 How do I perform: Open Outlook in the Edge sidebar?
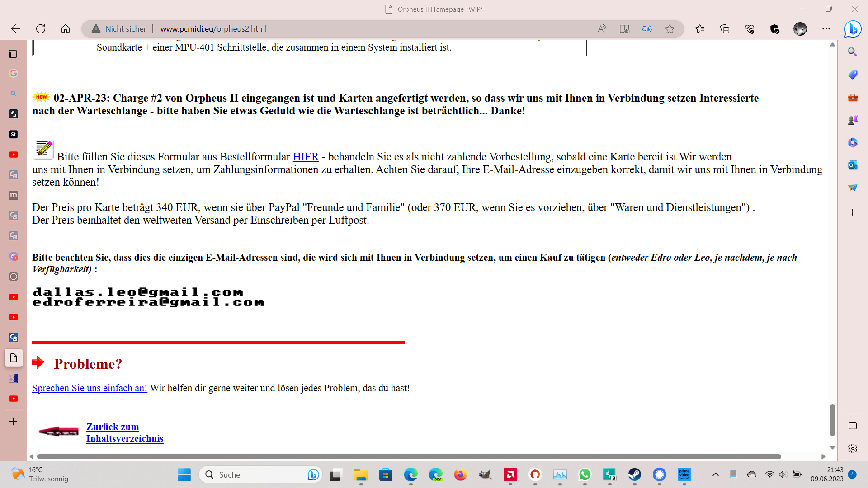pyautogui.click(x=853, y=165)
